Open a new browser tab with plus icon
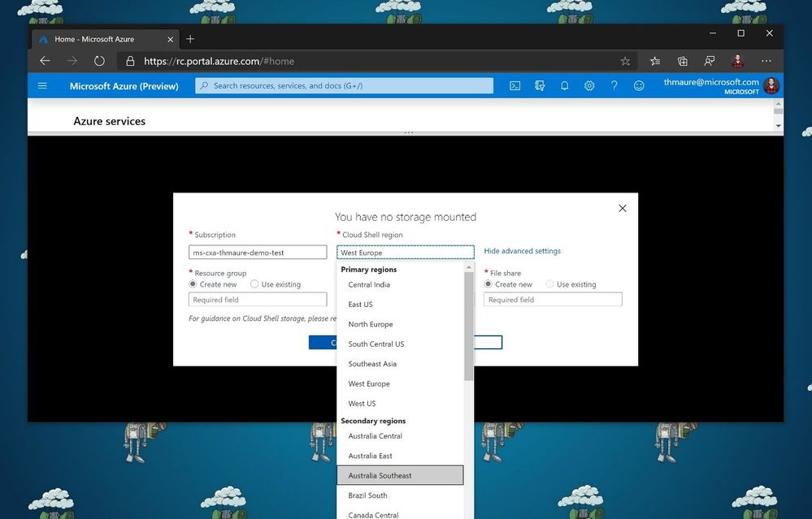Viewport: 812px width, 519px height. pyautogui.click(x=190, y=39)
